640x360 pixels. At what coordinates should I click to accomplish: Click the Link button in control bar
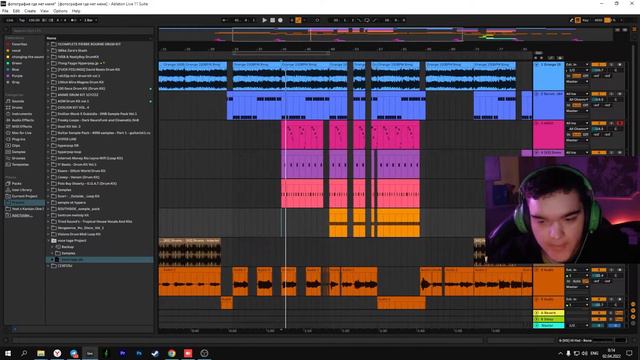(10, 20)
